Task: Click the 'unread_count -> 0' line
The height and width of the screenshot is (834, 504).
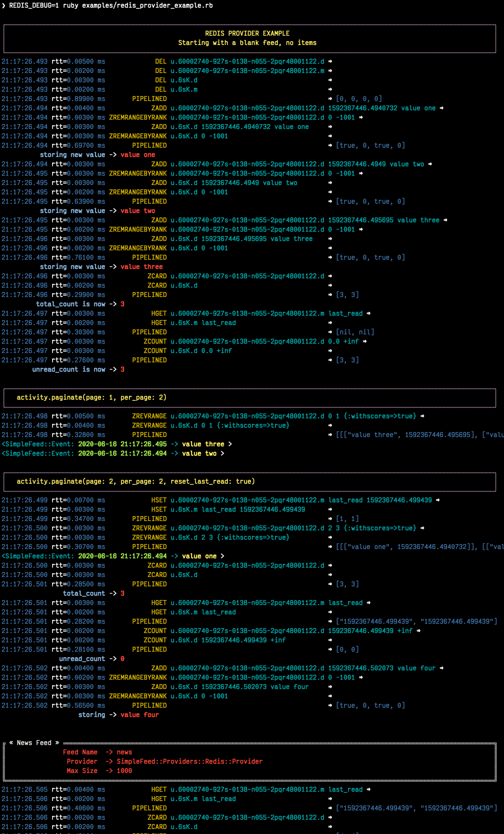Action: 92,659
